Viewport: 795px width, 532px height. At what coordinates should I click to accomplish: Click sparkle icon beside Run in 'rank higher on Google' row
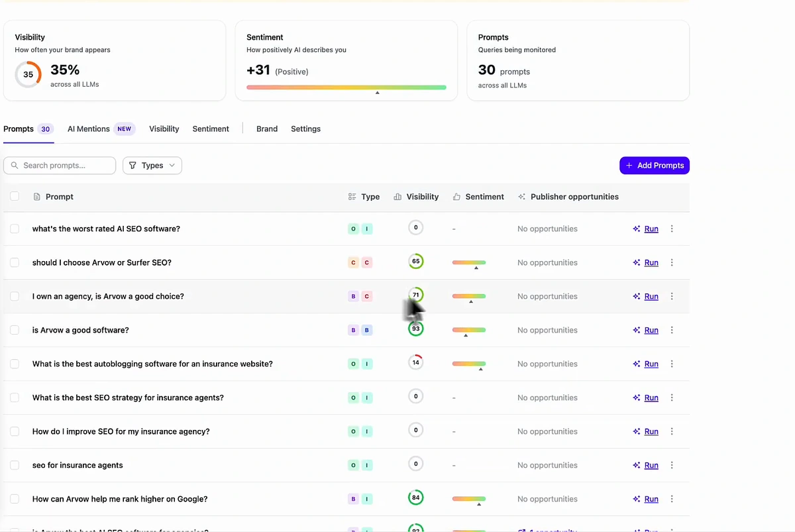tap(636, 499)
